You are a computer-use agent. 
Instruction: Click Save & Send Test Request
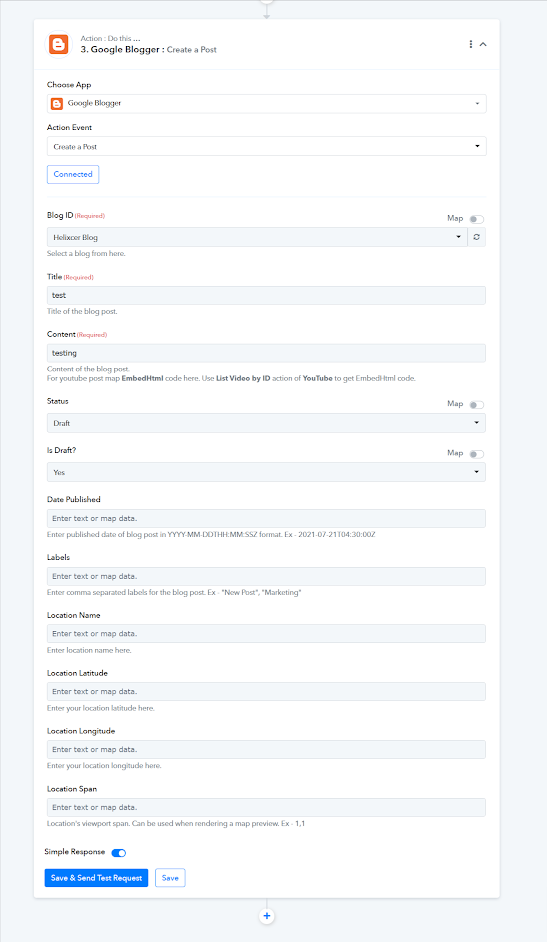click(96, 878)
